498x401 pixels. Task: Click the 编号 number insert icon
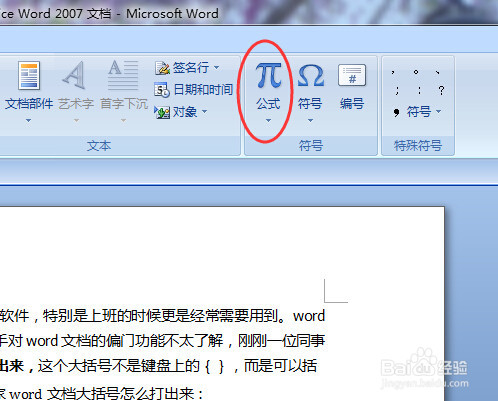[x=352, y=75]
